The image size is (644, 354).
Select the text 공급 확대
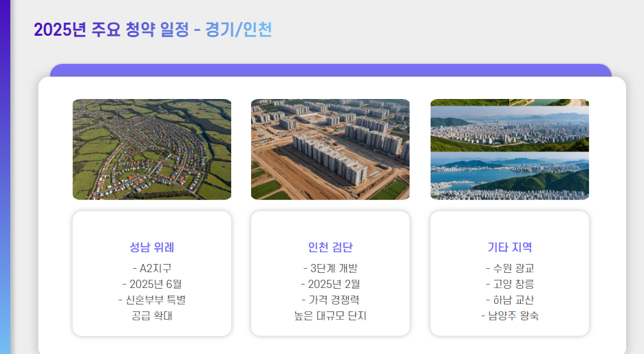coord(152,316)
